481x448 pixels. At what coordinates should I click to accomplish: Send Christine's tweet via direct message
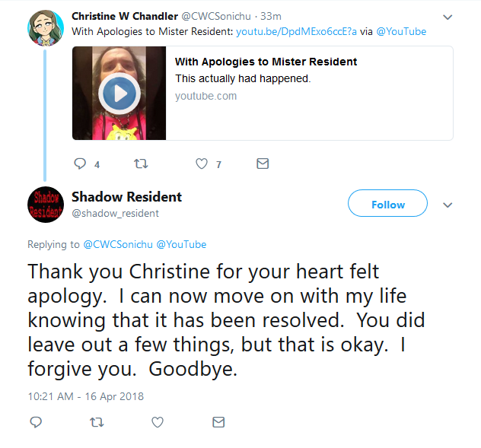263,164
